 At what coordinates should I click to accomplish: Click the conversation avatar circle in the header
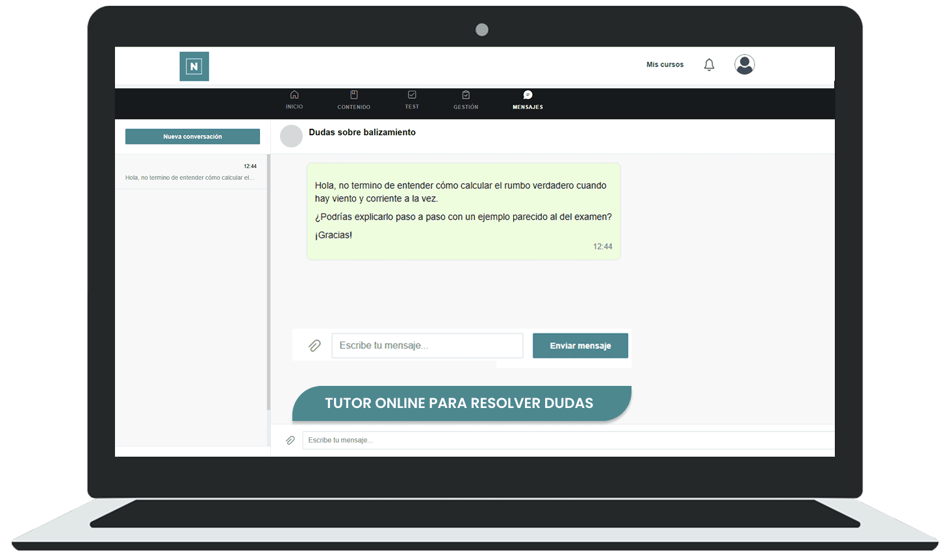291,136
